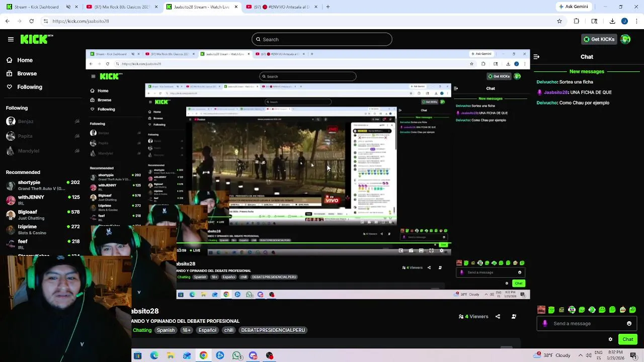Open recommended channel withJENNY
The width and height of the screenshot is (644, 362).
[43, 200]
